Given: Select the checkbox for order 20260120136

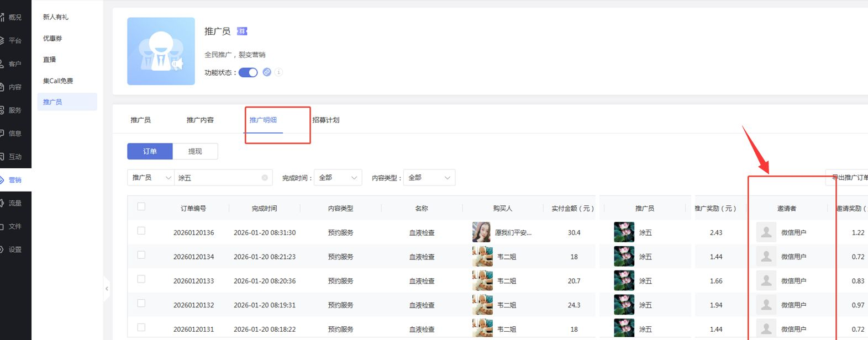Looking at the screenshot, I should tap(141, 231).
